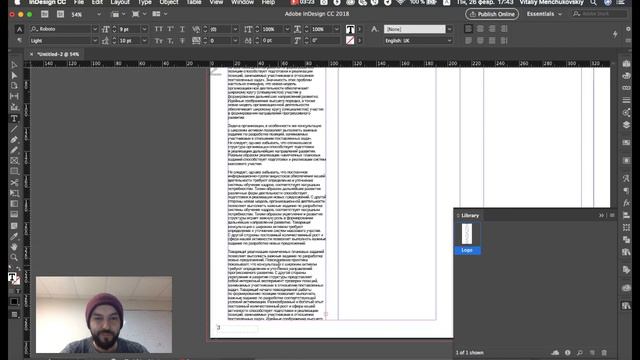
Task: Select the Eyedropper tool
Action: 14,237
